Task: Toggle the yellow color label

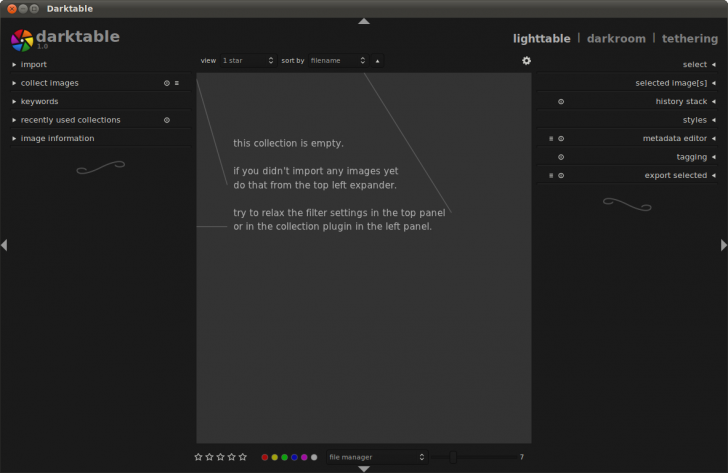Action: [274, 458]
